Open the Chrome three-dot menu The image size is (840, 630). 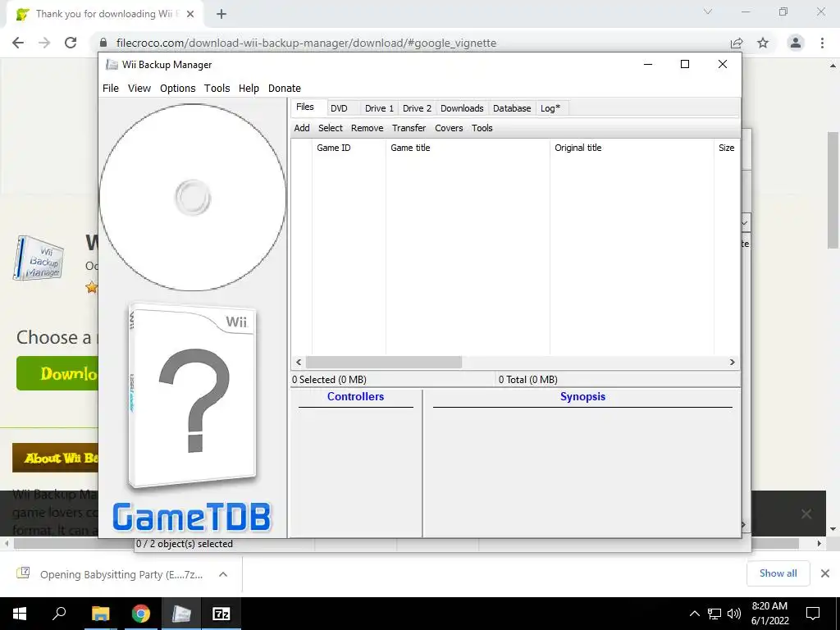pos(822,43)
